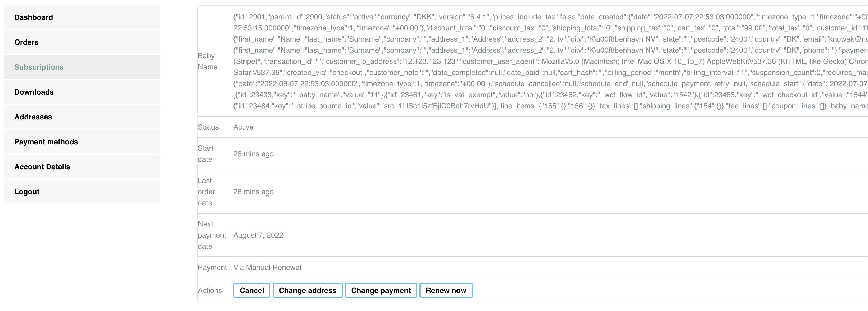The image size is (868, 311).
Task: Open the Downloads section
Action: point(34,92)
